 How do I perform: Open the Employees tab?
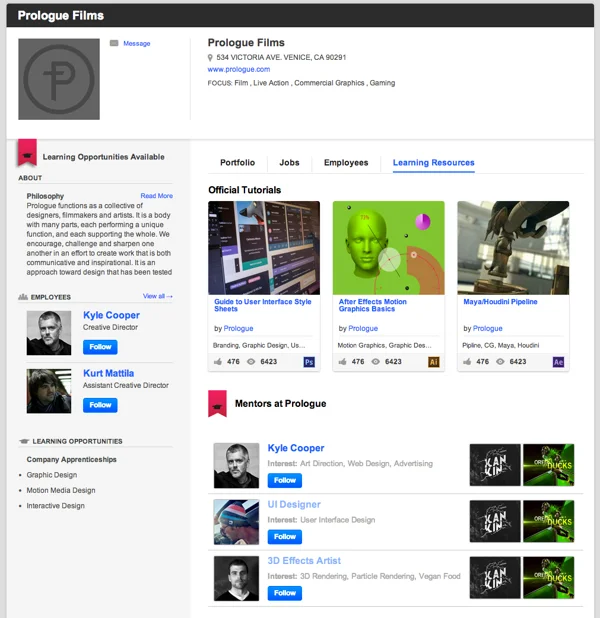[x=346, y=163]
